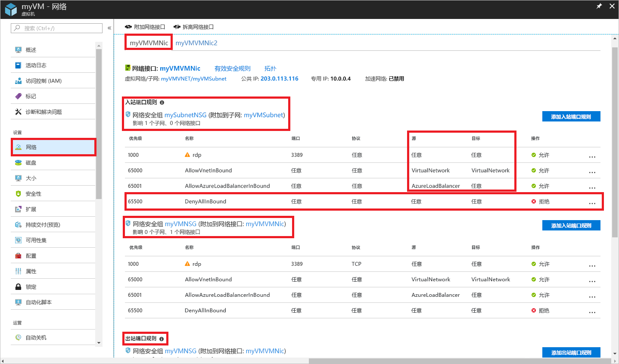Click warning icon on mySubnetNSG rdp rule
The image size is (619, 364).
[187, 155]
